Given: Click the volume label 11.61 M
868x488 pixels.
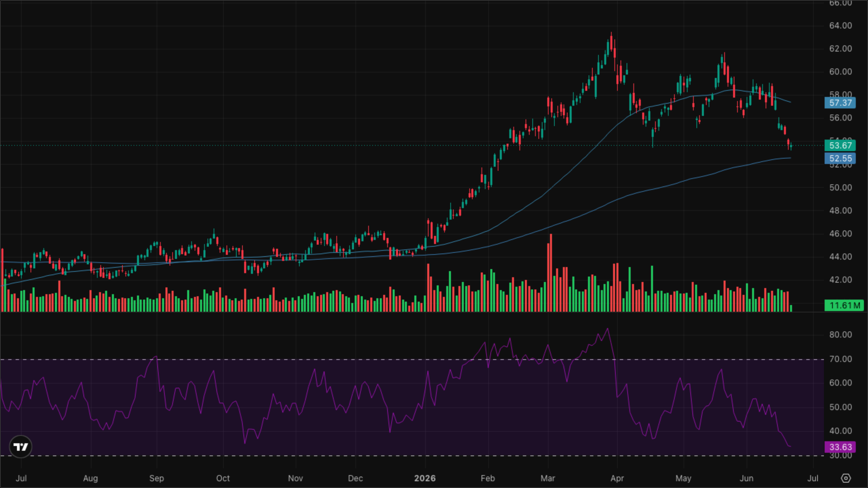Looking at the screenshot, I should click(844, 305).
